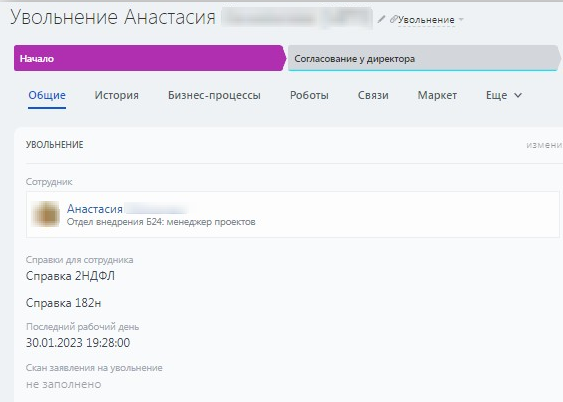Open the Роботы tab
The height and width of the screenshot is (402, 563).
[309, 95]
